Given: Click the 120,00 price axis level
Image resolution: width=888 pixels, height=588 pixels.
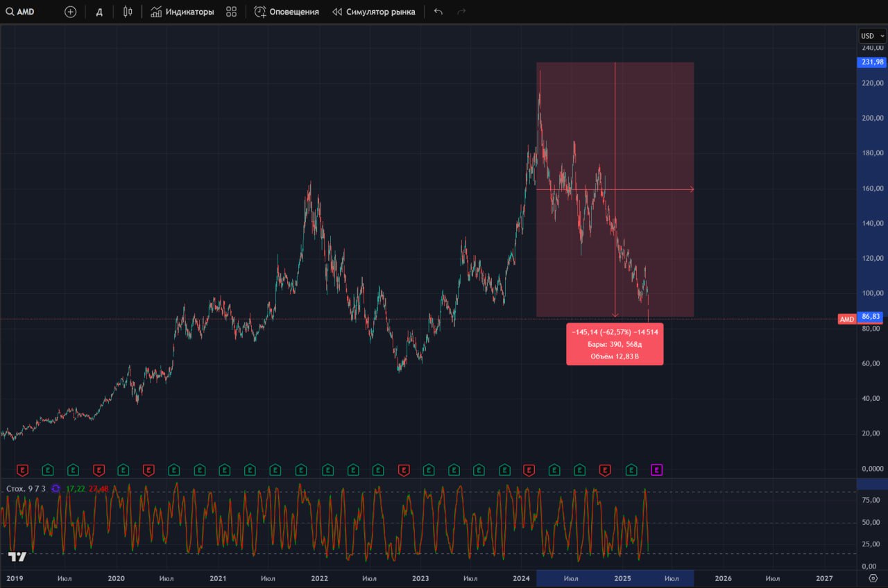Looking at the screenshot, I should (872, 259).
